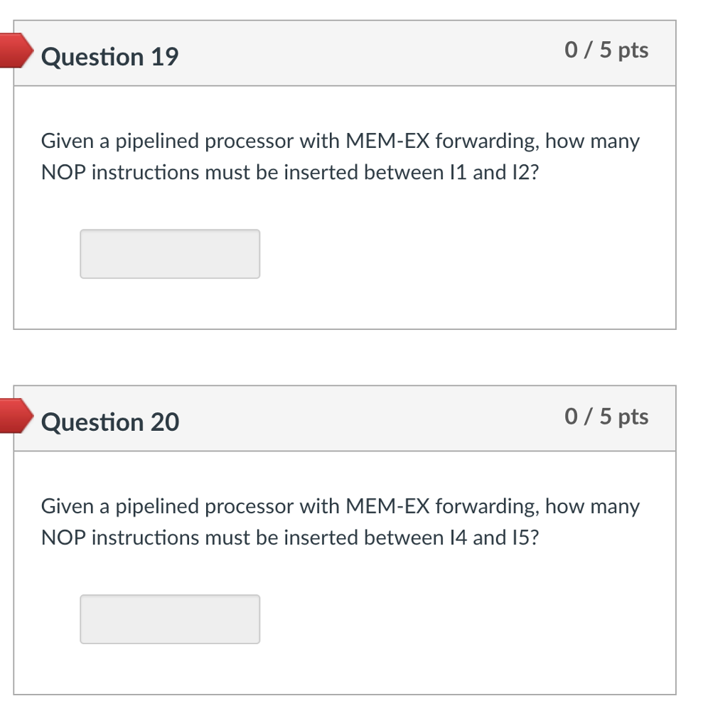Select the red bookmark marker on Question 19 header
Screen dimensions: 708x728
click(x=14, y=50)
